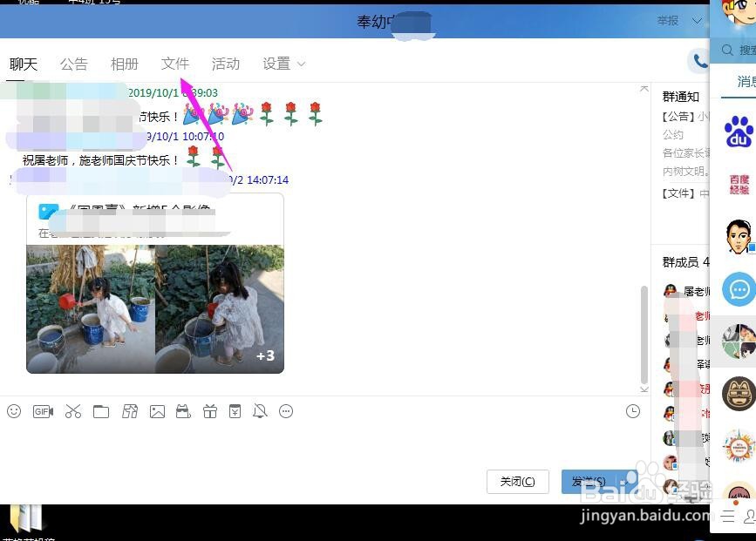Viewport: 756px width, 541px height.
Task: Open the +3 photo thumbnail
Action: pyautogui.click(x=220, y=308)
